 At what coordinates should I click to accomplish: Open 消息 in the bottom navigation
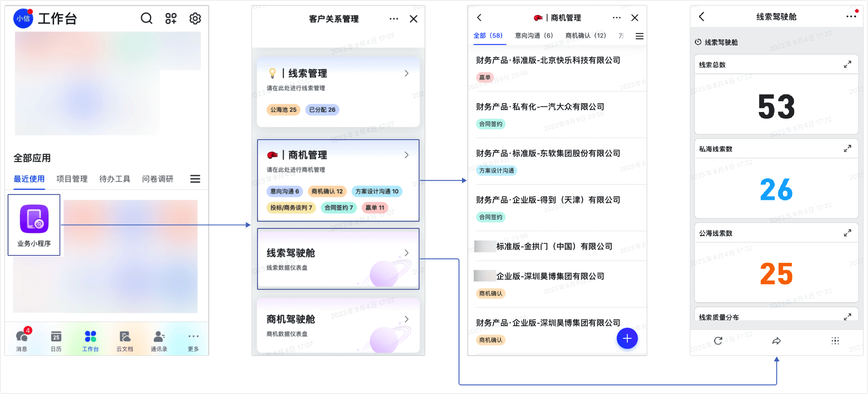pos(22,340)
